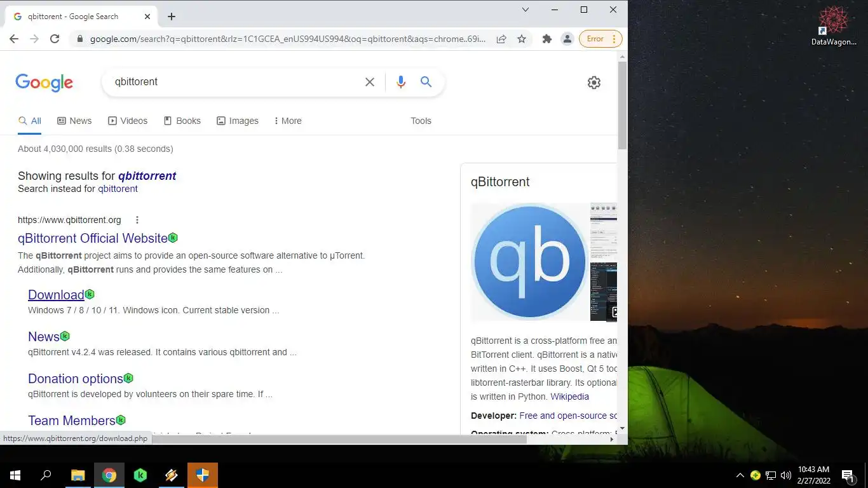Click the Chrome back arrow
The height and width of the screenshot is (488, 868).
pos(14,39)
